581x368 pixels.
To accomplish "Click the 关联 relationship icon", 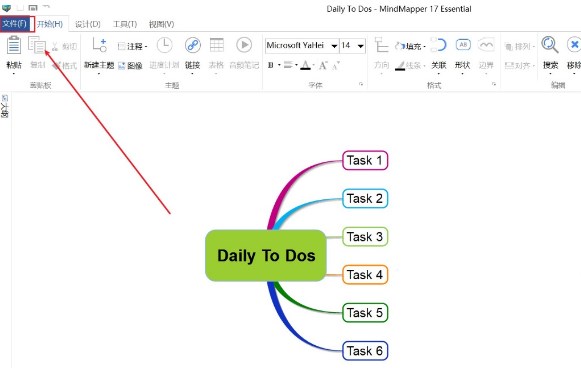I will [x=439, y=45].
